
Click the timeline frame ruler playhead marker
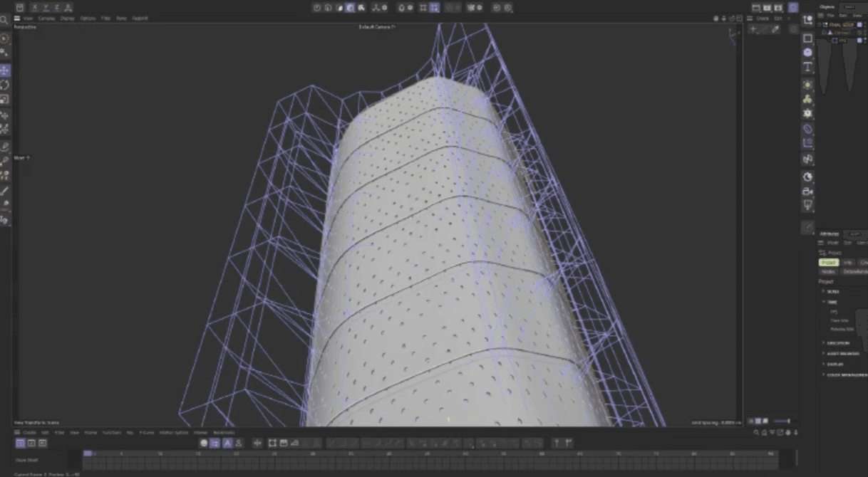click(x=88, y=453)
